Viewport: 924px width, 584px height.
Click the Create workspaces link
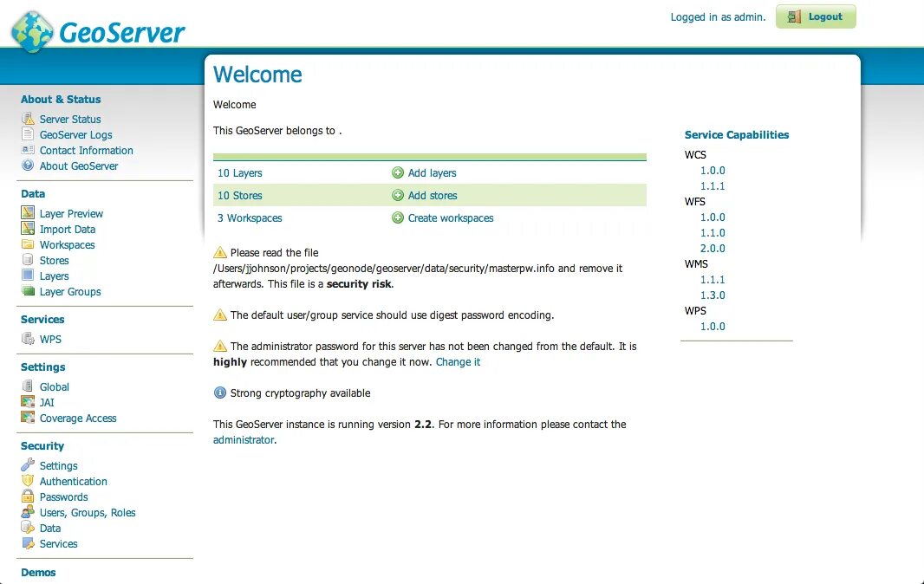click(451, 217)
